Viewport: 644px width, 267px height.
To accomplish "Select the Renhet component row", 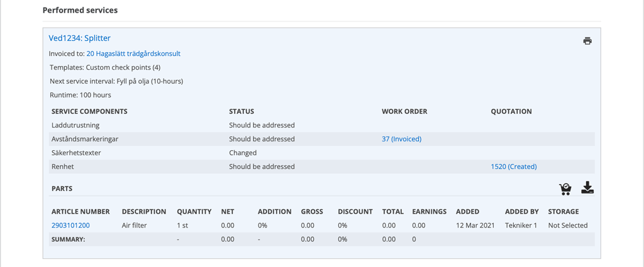I will [x=321, y=166].
